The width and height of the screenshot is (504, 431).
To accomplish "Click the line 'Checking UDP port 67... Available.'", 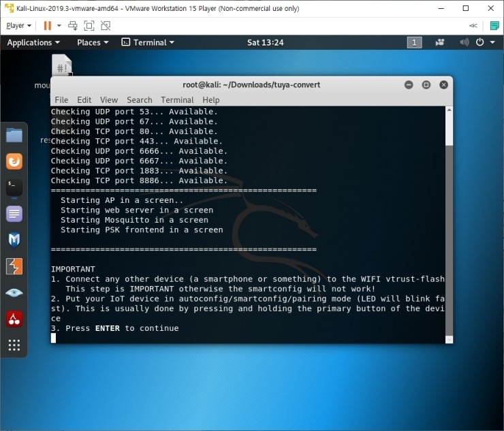I will pos(134,121).
